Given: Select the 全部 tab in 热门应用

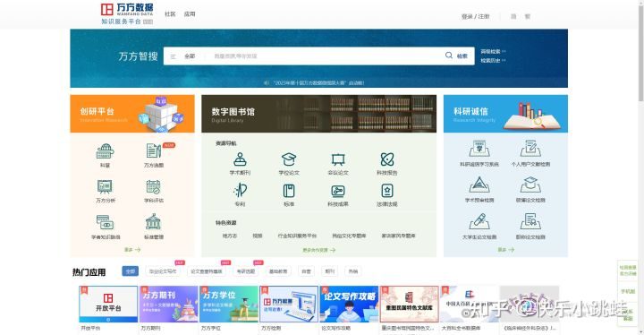Looking at the screenshot, I should (x=131, y=271).
